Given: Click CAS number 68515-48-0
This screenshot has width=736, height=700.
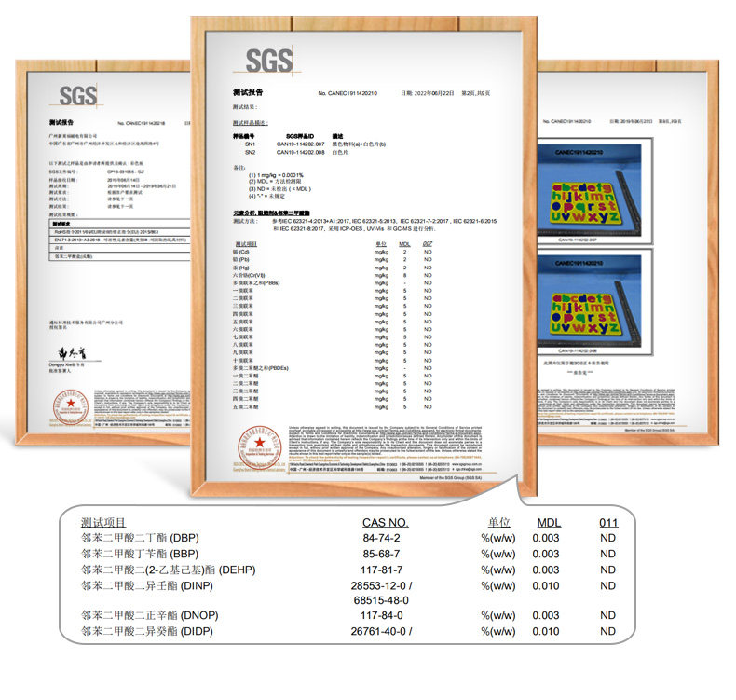Looking at the screenshot, I should (381, 600).
